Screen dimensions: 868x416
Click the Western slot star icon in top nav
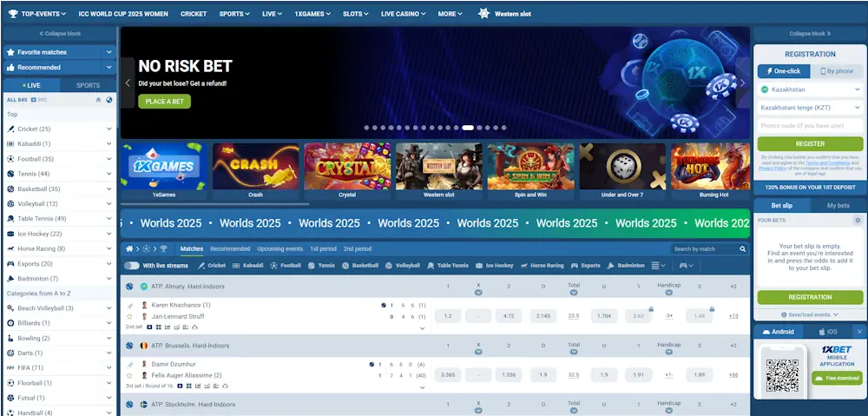pyautogui.click(x=483, y=13)
